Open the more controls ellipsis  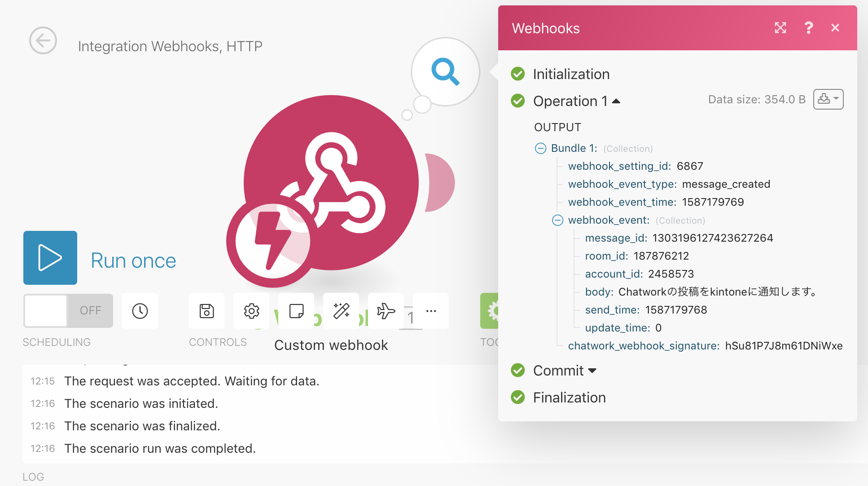tap(431, 311)
